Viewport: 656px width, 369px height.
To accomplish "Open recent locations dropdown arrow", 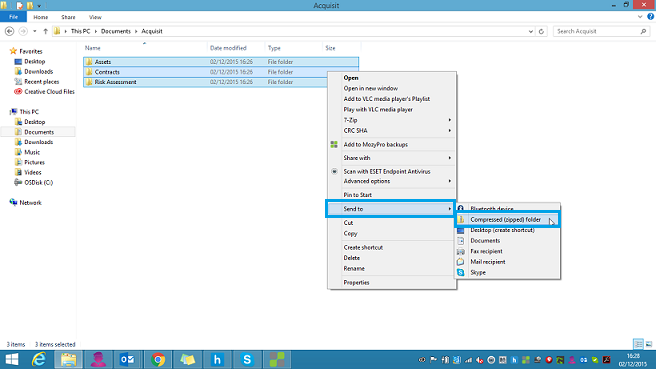I will tap(35, 31).
